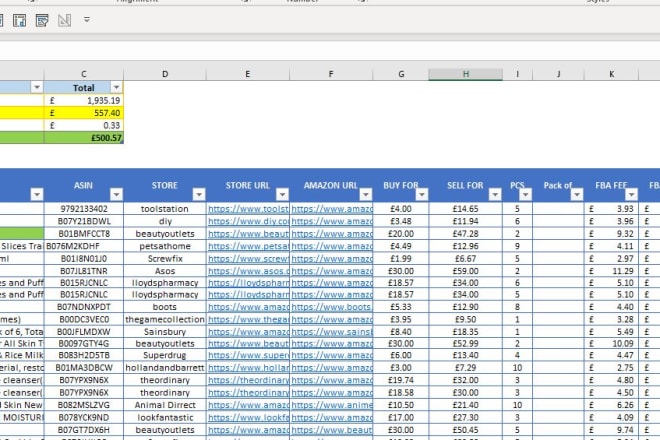Select the Total cell showing 1,935.19

coord(84,100)
